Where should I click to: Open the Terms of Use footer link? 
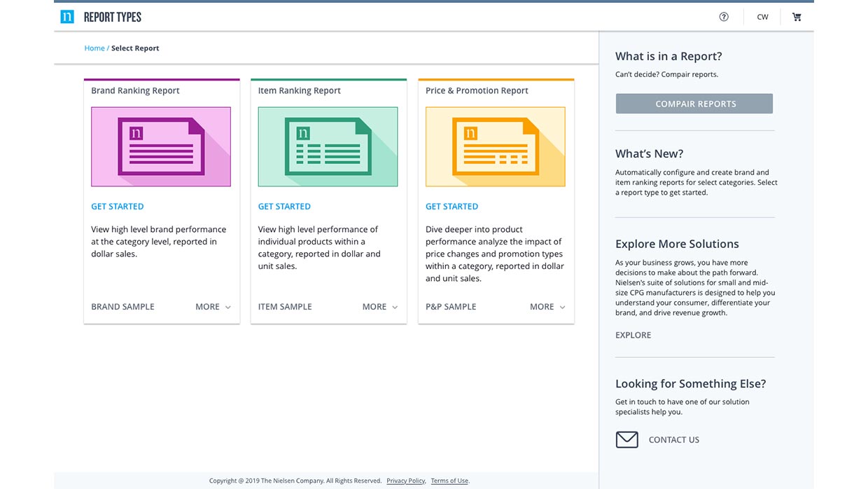(x=449, y=481)
